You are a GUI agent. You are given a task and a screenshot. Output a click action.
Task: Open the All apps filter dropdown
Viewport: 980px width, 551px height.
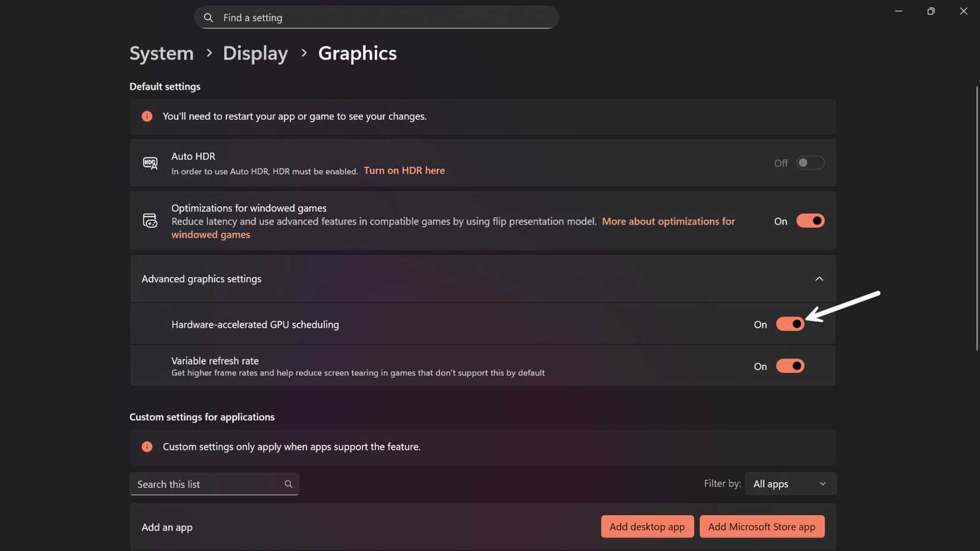pyautogui.click(x=790, y=483)
